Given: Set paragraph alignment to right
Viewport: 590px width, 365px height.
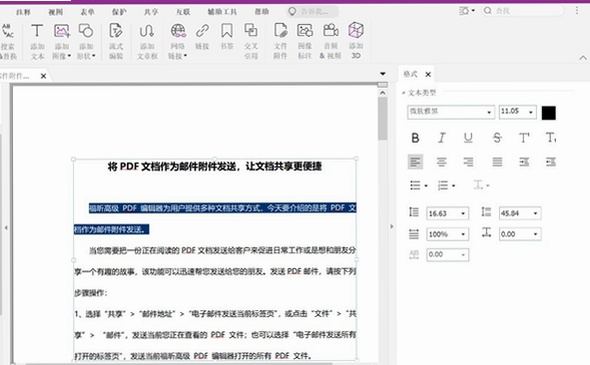Looking at the screenshot, I should click(468, 162).
